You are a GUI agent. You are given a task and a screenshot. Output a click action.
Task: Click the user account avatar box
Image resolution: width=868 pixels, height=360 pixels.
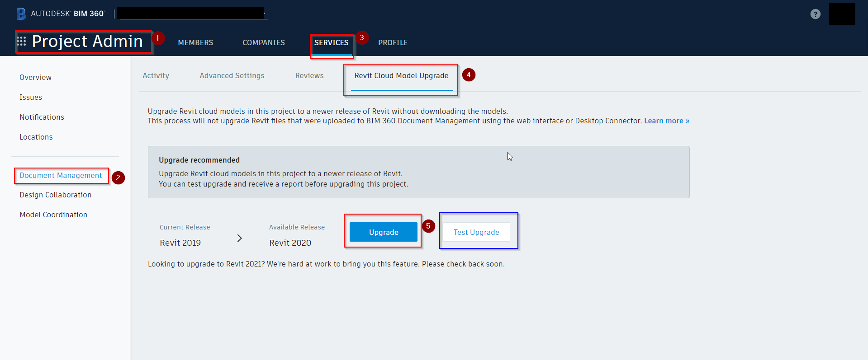[842, 14]
